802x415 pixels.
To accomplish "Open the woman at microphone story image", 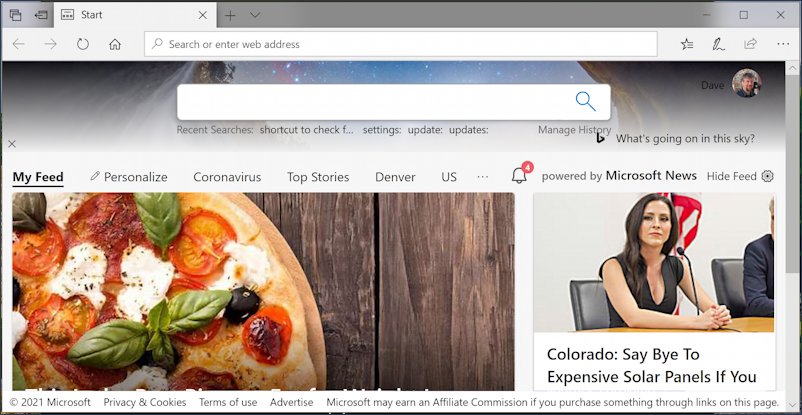I will [x=654, y=262].
